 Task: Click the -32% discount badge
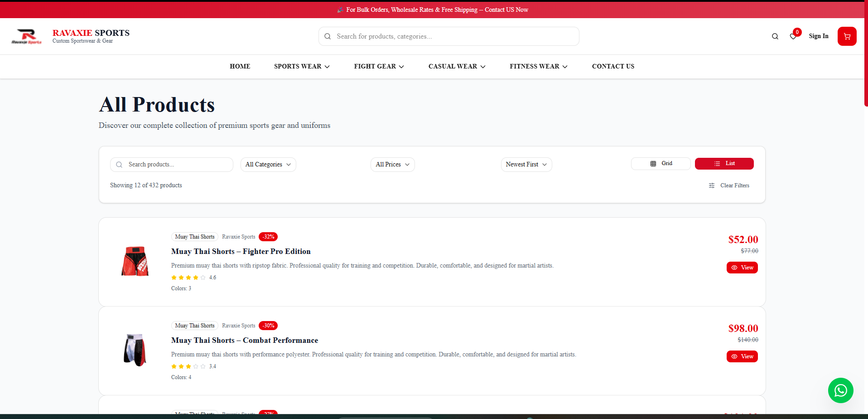(x=268, y=237)
